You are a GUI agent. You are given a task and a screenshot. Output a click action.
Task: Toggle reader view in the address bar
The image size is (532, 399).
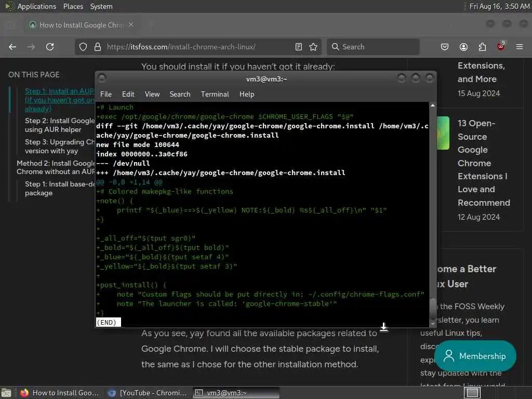(299, 47)
